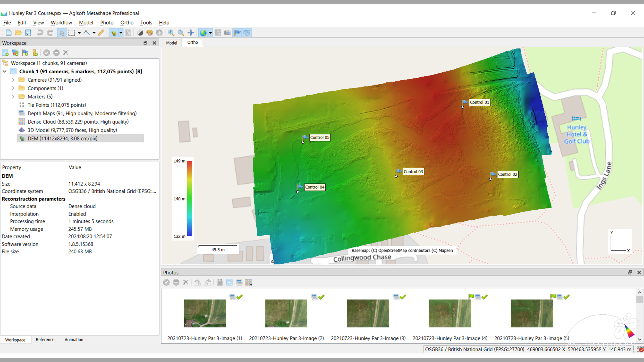Select the ruler measurement tool
644x362 pixels.
(x=101, y=33)
